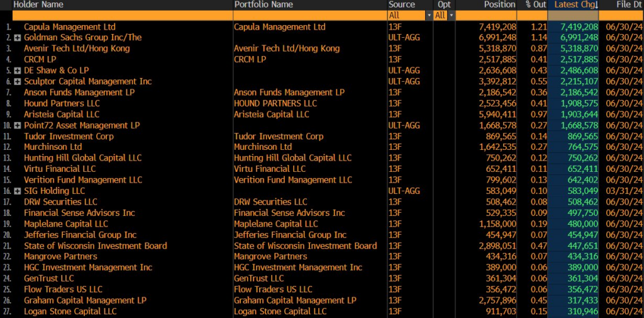Select Virtu Financial LLC holder name

tap(60, 169)
